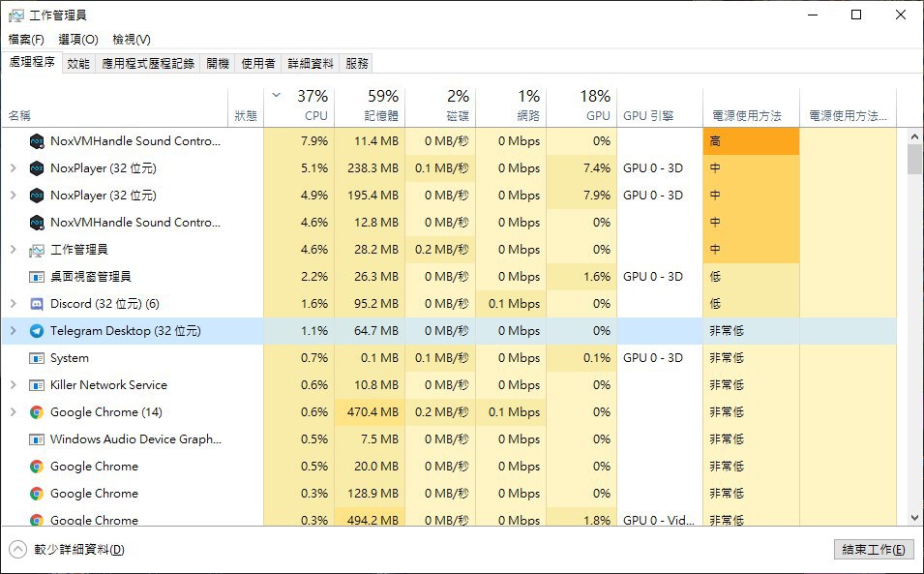Toggle the CPU column sort arrow
924x574 pixels.
tap(277, 95)
